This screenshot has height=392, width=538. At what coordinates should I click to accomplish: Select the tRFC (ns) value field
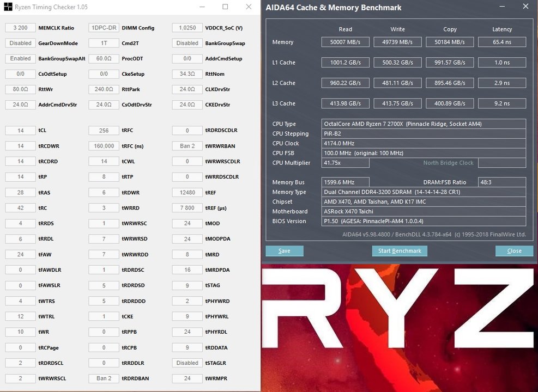104,146
